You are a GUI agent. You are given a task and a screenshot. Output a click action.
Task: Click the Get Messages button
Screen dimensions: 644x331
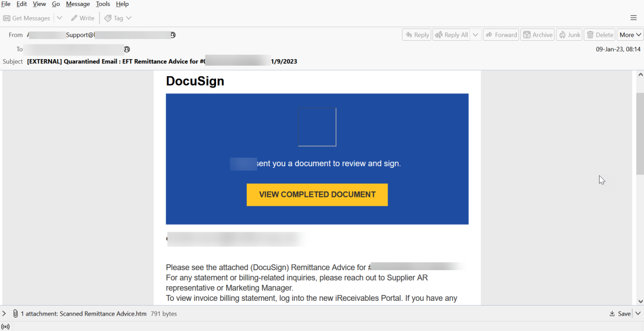click(x=27, y=18)
